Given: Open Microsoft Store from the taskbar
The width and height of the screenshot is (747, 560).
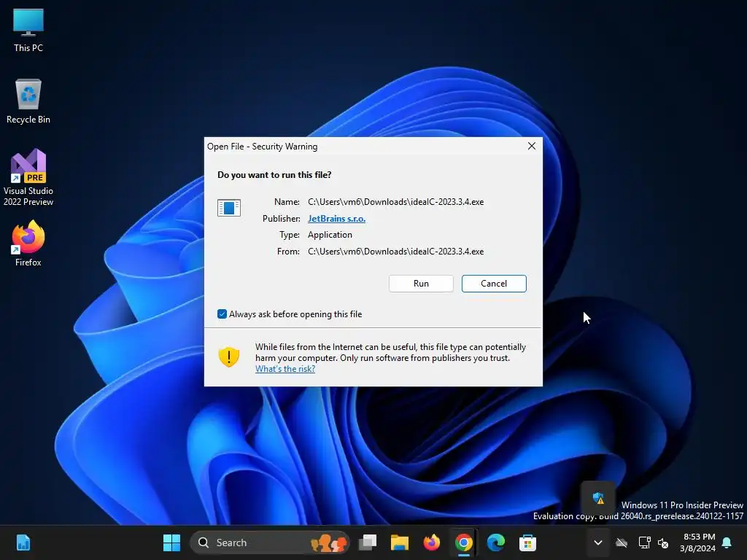Looking at the screenshot, I should point(527,542).
